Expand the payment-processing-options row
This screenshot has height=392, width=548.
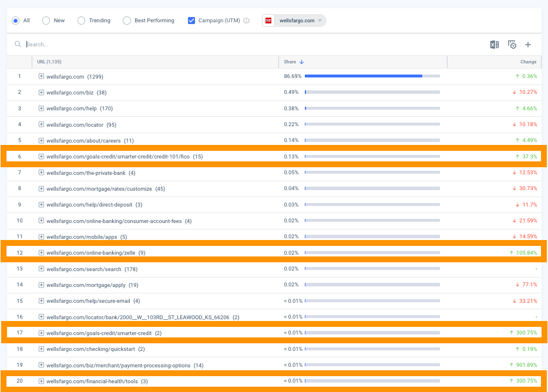(x=41, y=365)
